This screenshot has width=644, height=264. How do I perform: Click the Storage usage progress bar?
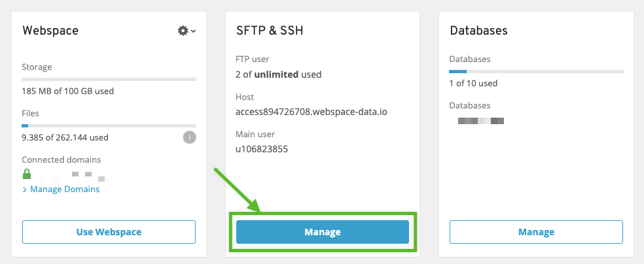pyautogui.click(x=109, y=79)
